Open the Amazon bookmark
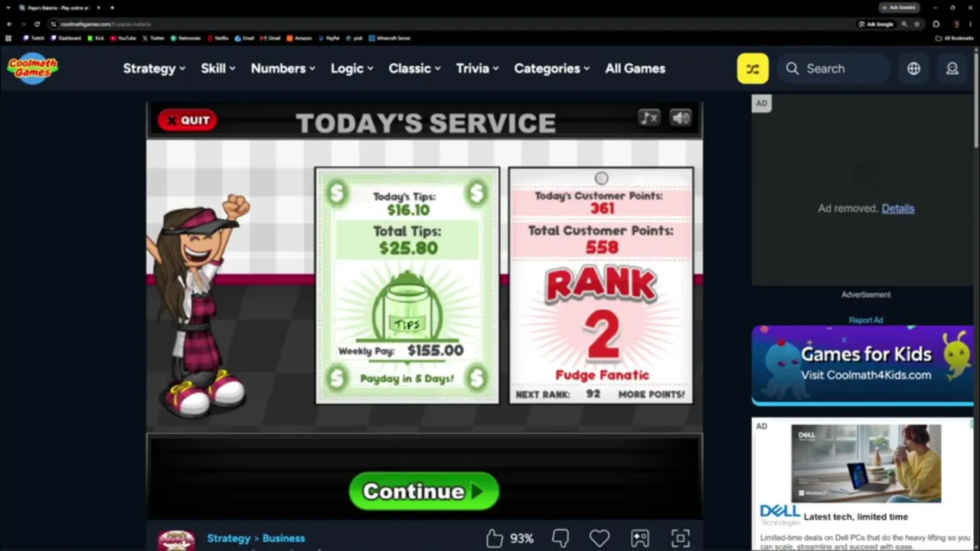Image resolution: width=980 pixels, height=551 pixels. (x=299, y=37)
